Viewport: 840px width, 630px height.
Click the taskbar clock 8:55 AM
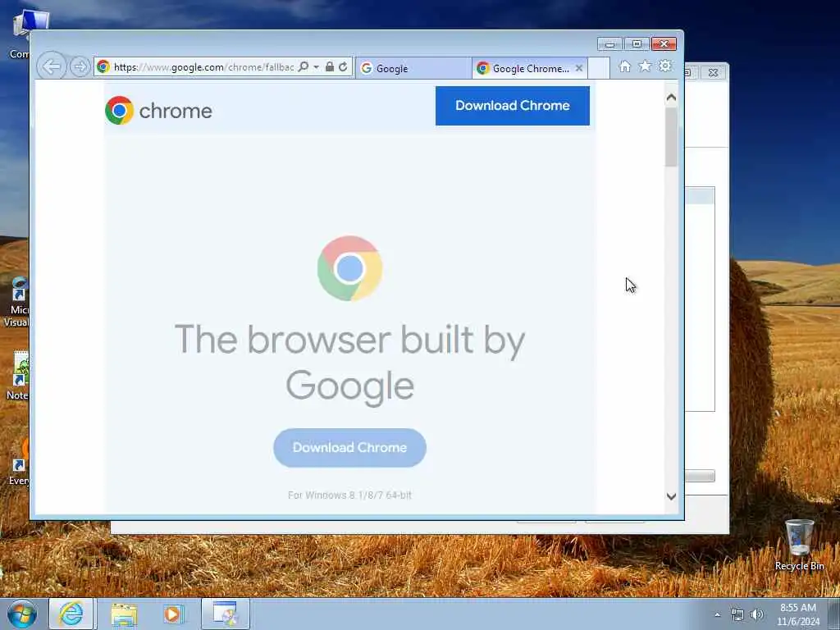pos(797,608)
